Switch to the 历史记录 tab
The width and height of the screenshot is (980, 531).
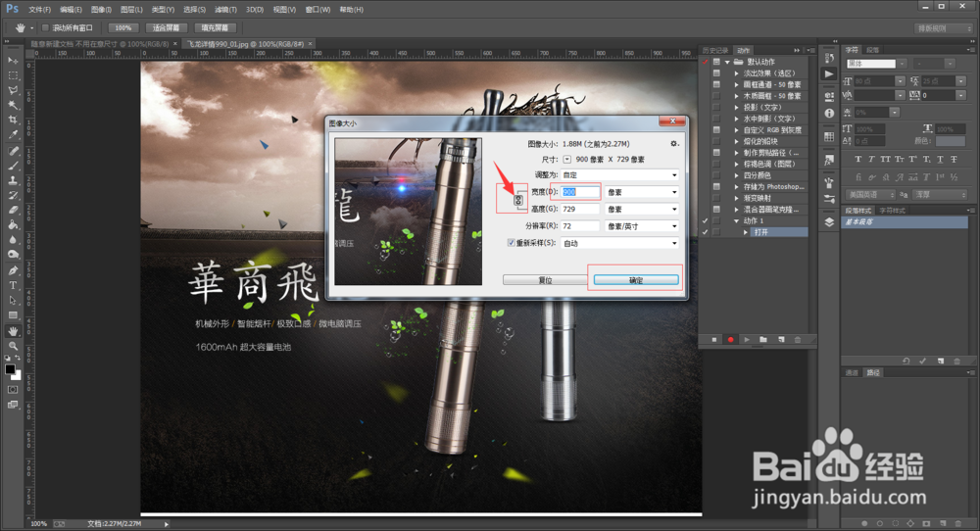tap(715, 50)
